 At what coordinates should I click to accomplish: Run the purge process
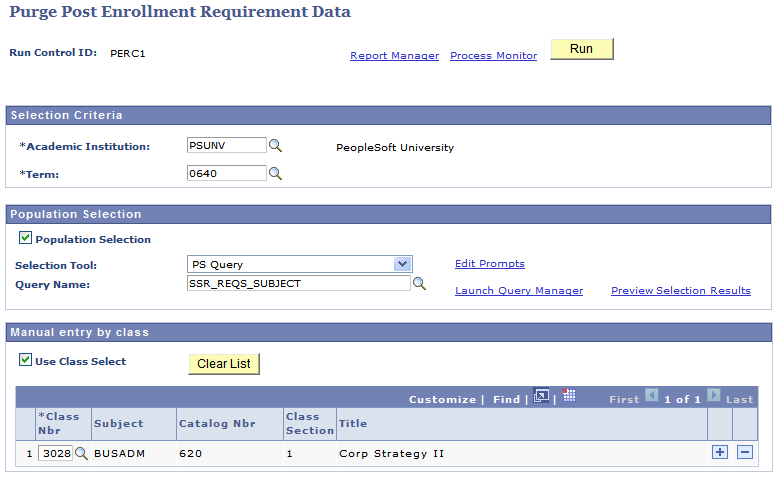[582, 49]
